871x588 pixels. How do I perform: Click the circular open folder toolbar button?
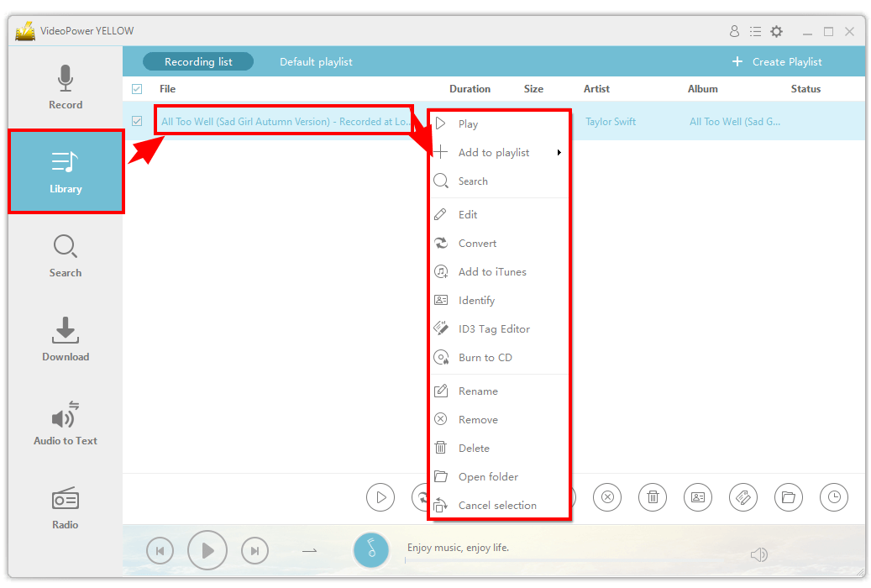[x=789, y=497]
